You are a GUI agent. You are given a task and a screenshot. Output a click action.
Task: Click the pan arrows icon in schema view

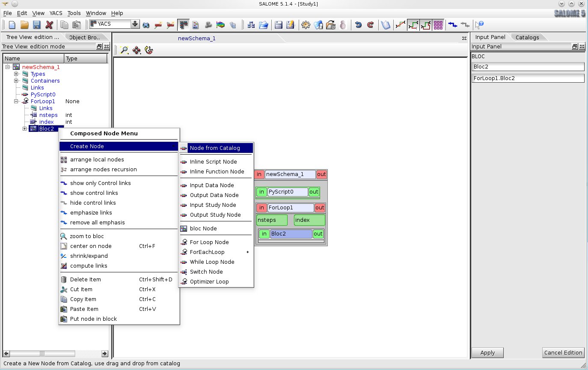coord(137,50)
